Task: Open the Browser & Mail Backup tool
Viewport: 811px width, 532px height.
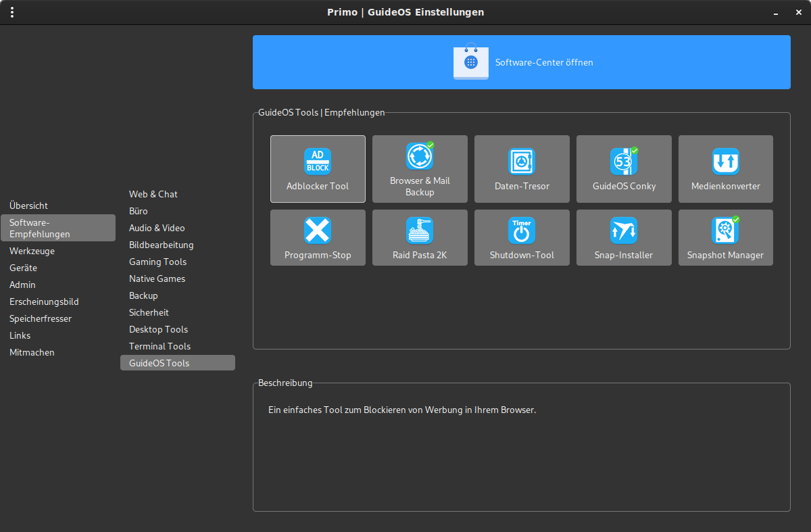Action: coord(420,157)
